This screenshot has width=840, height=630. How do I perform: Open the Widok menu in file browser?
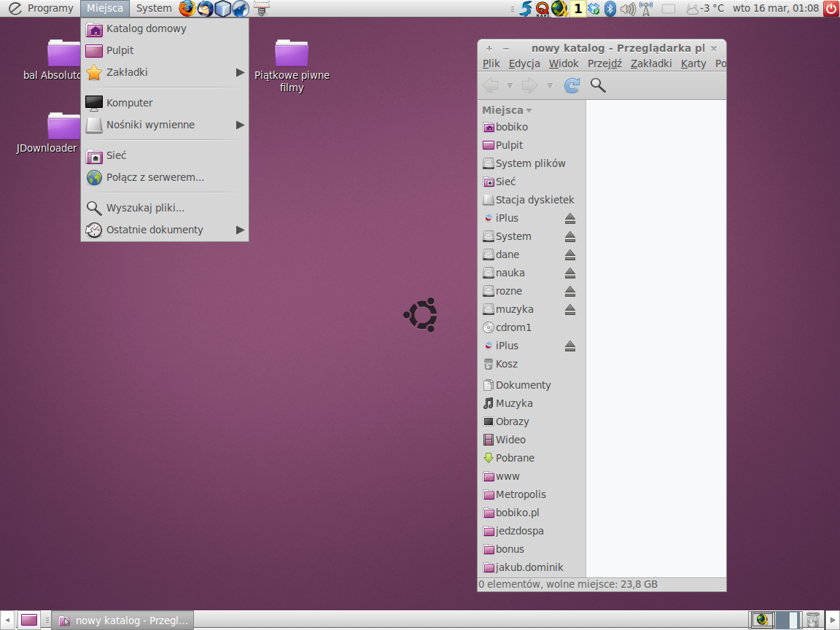click(x=564, y=63)
